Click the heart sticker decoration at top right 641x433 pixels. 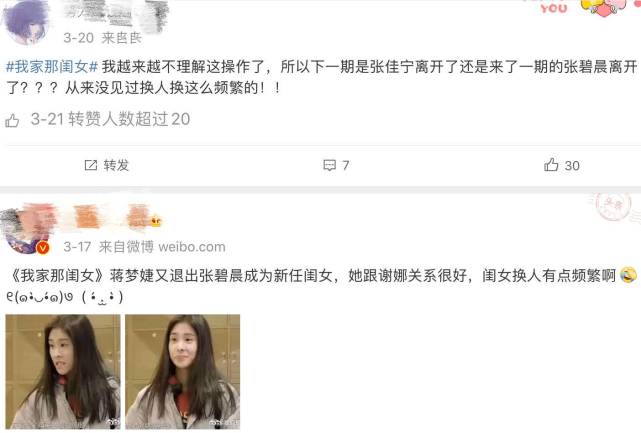point(604,7)
